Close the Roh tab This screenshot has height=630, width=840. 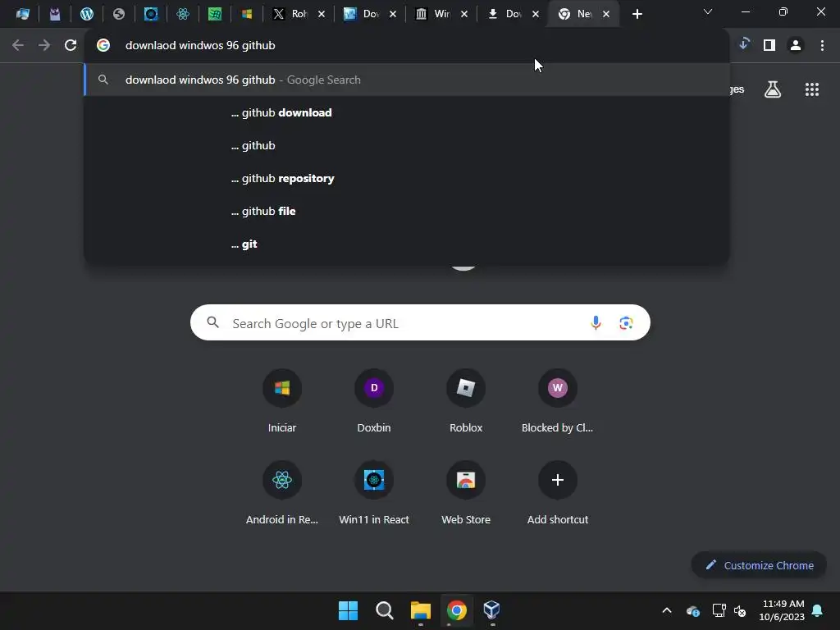(322, 15)
